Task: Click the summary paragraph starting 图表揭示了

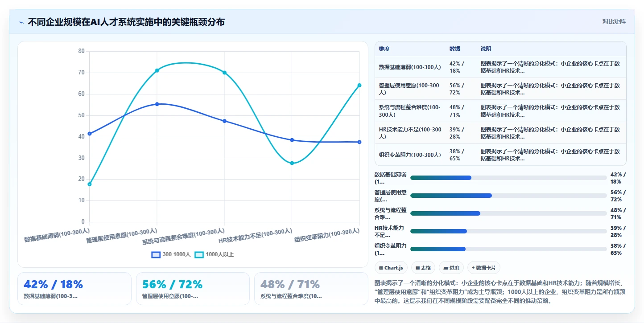Action: (500, 292)
